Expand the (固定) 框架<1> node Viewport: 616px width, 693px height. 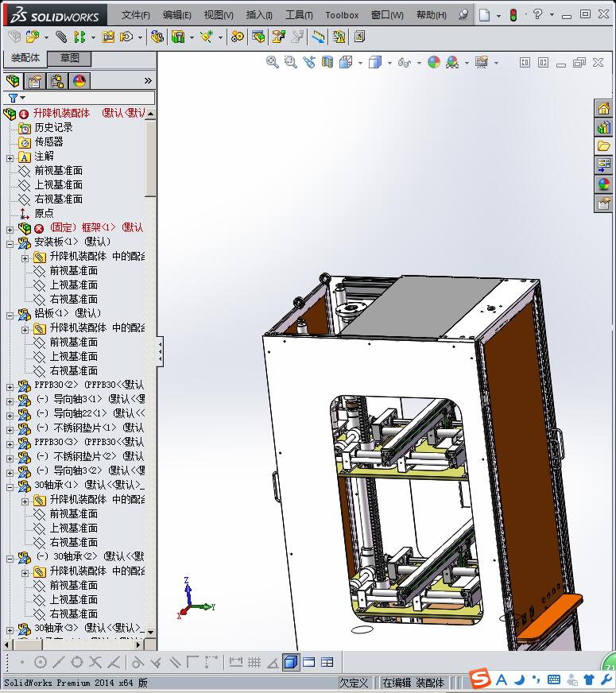[10, 230]
